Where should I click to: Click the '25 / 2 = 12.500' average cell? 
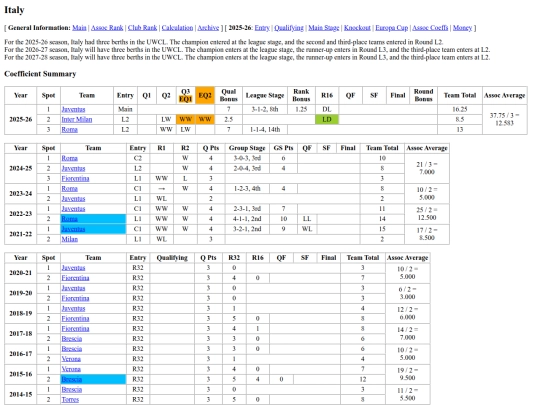pos(427,214)
